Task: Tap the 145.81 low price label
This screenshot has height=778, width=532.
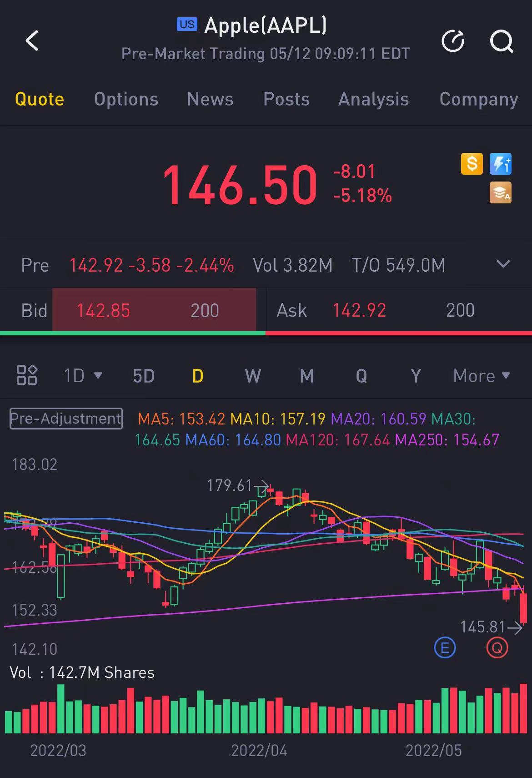Action: pos(483,627)
